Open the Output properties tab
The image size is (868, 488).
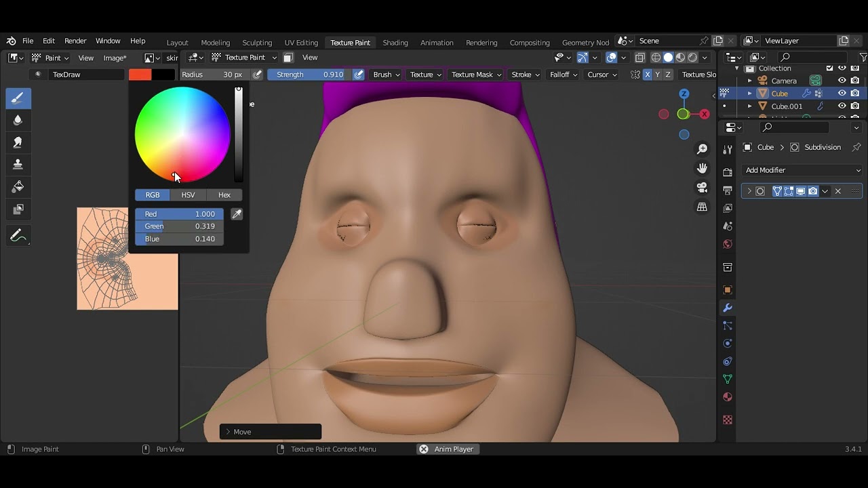click(x=728, y=190)
